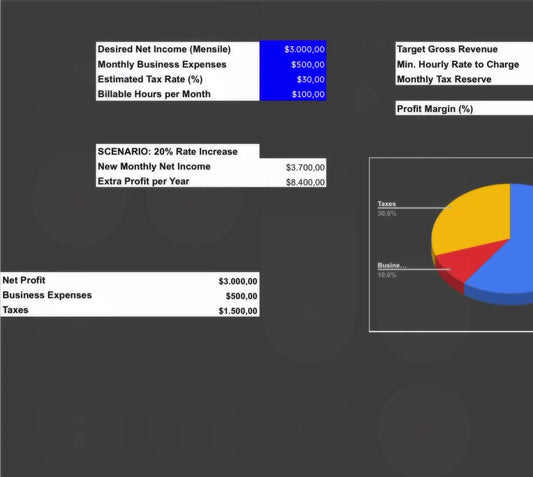Select the Profit Margin (%) cell
This screenshot has width=533, height=477.
tap(464, 109)
